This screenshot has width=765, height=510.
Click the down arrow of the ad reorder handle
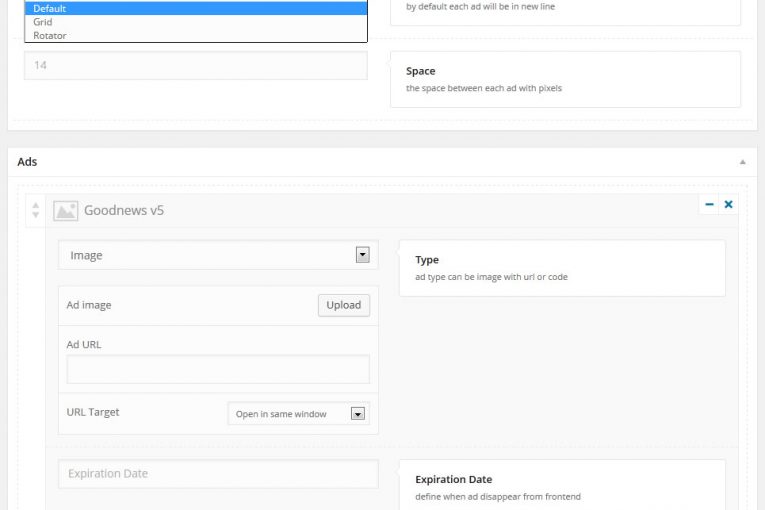pyautogui.click(x=36, y=215)
